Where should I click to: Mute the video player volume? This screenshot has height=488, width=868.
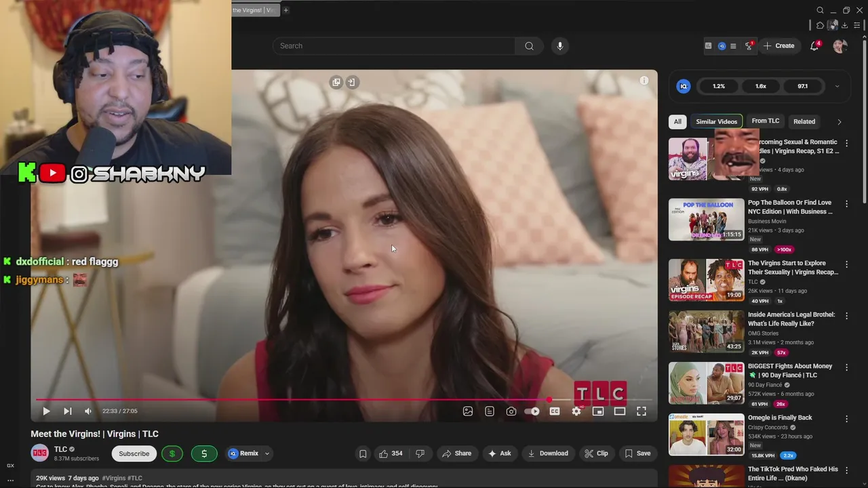pos(88,411)
